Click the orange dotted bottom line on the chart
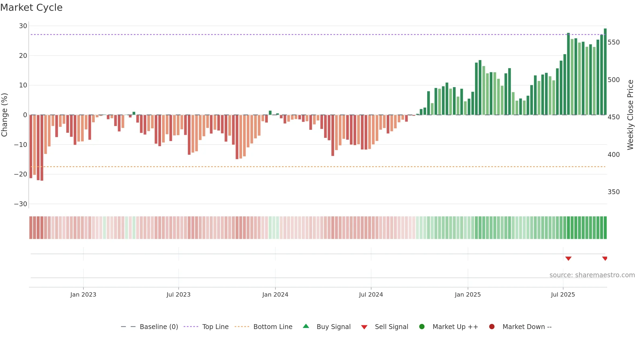 click(318, 167)
